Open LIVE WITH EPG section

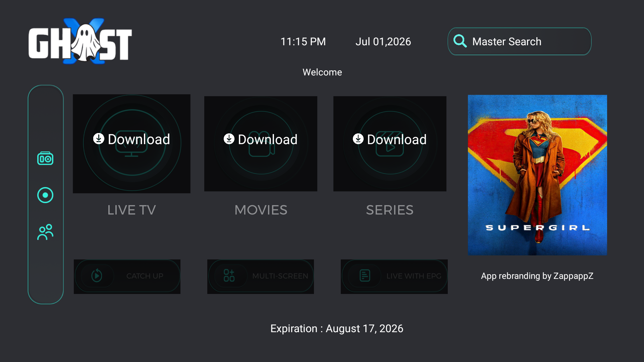(x=394, y=277)
